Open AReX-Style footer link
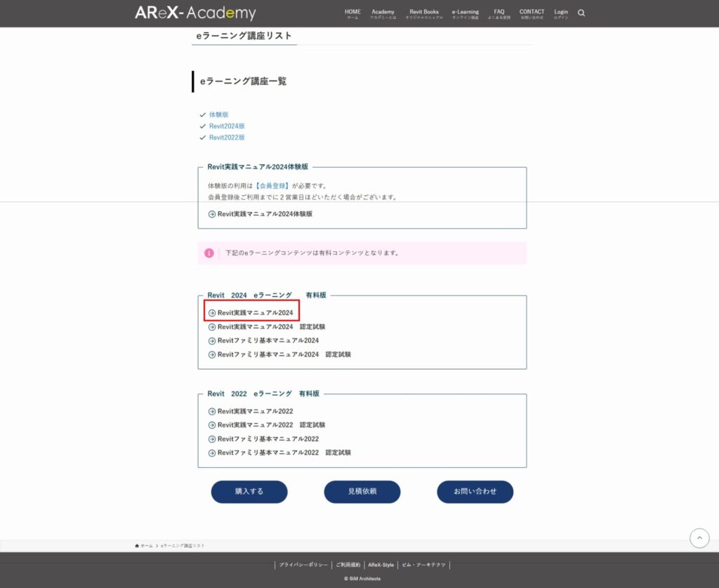The height and width of the screenshot is (588, 719). coord(381,565)
